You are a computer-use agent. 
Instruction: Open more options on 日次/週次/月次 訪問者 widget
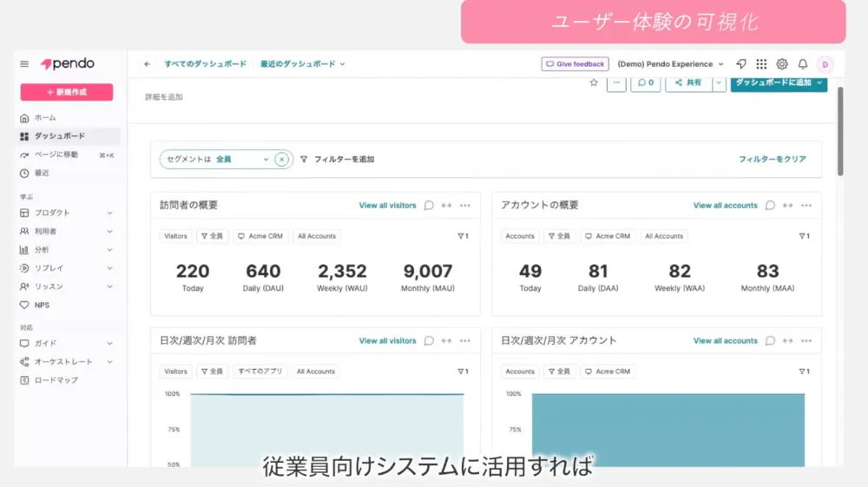[465, 341]
